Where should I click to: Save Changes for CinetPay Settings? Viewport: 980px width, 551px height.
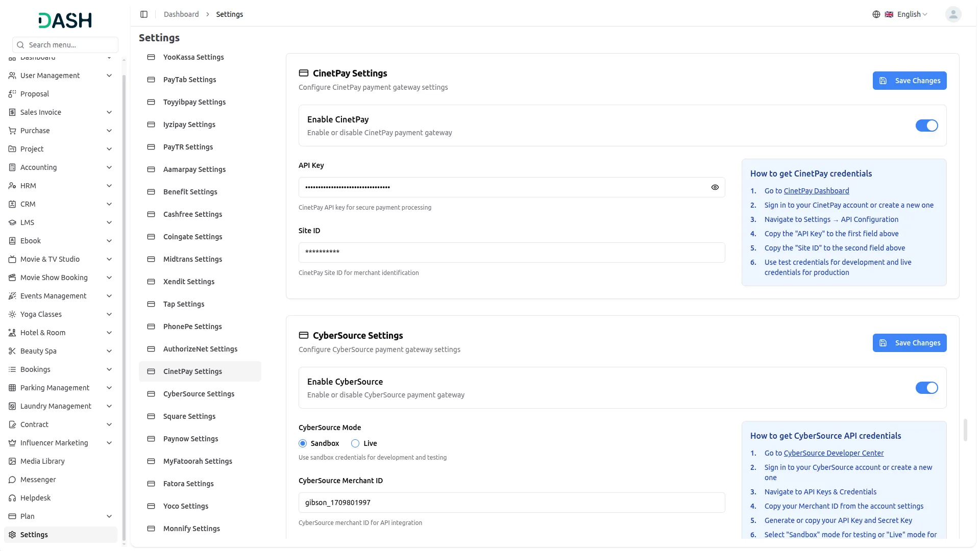[x=910, y=81]
